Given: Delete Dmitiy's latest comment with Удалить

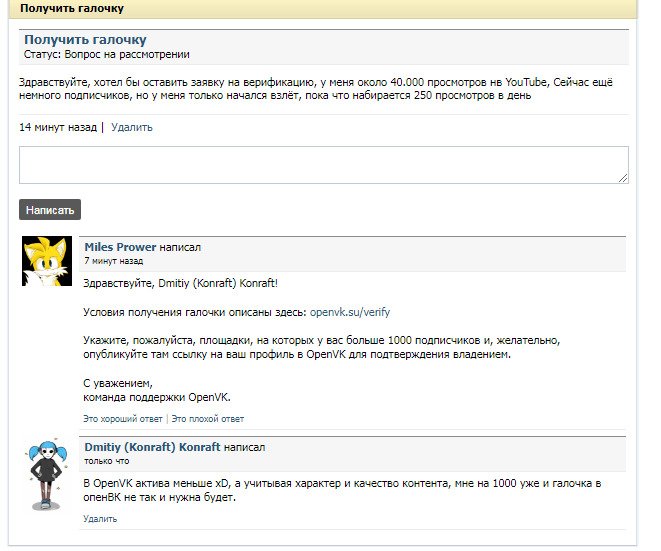Looking at the screenshot, I should (100, 519).
